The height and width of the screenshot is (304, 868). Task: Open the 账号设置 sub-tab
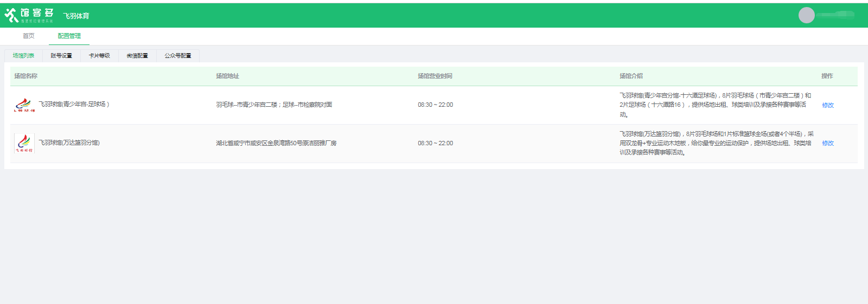[61, 56]
